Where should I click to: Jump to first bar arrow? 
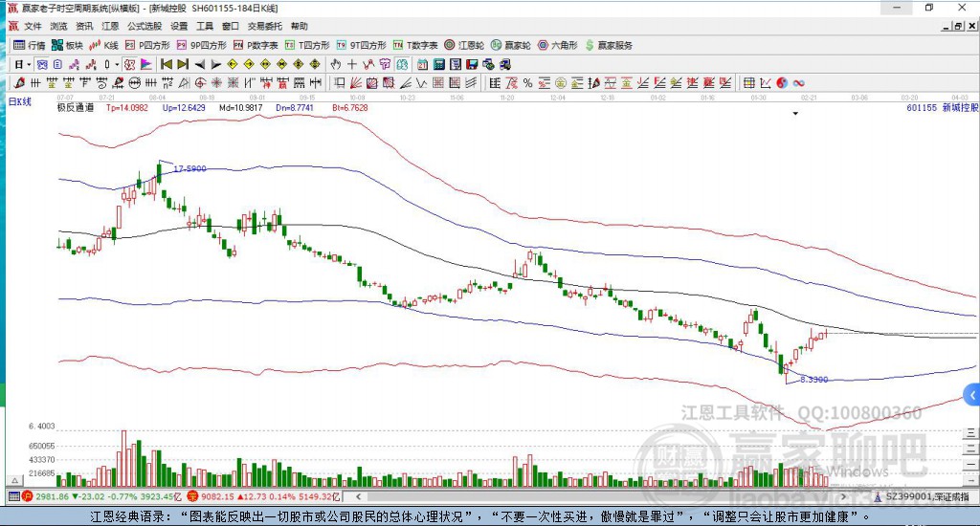167,64
